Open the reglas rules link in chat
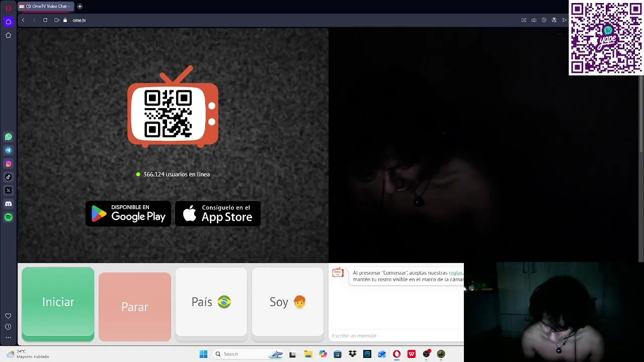 455,273
